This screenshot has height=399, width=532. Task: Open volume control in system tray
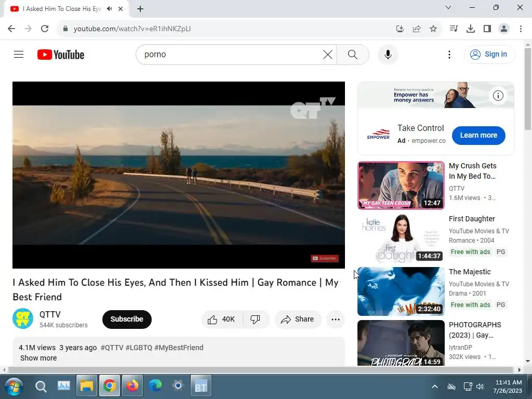[x=480, y=387]
